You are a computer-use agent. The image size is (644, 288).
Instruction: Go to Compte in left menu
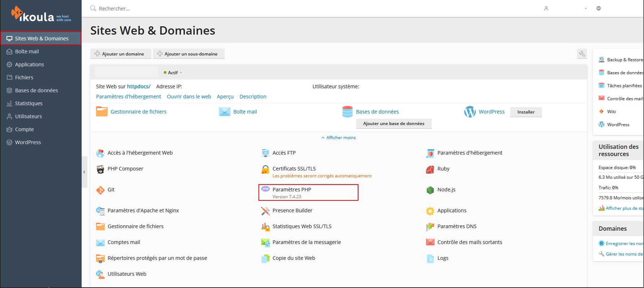[41, 129]
